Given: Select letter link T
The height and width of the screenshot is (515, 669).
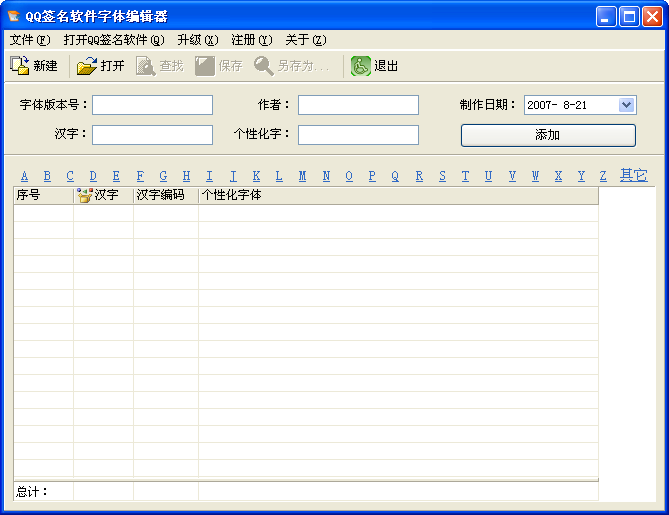Looking at the screenshot, I should coord(465,176).
